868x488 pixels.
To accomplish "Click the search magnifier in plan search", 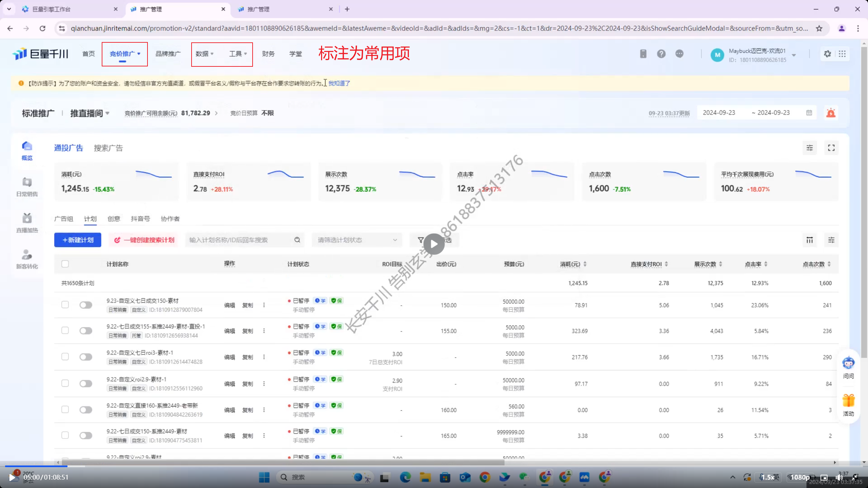I will 297,240.
